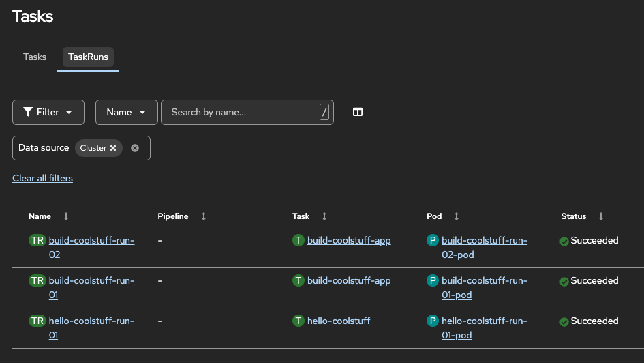Click TR badge beside hello-coolstuff-run-01
The image size is (644, 363).
(37, 321)
